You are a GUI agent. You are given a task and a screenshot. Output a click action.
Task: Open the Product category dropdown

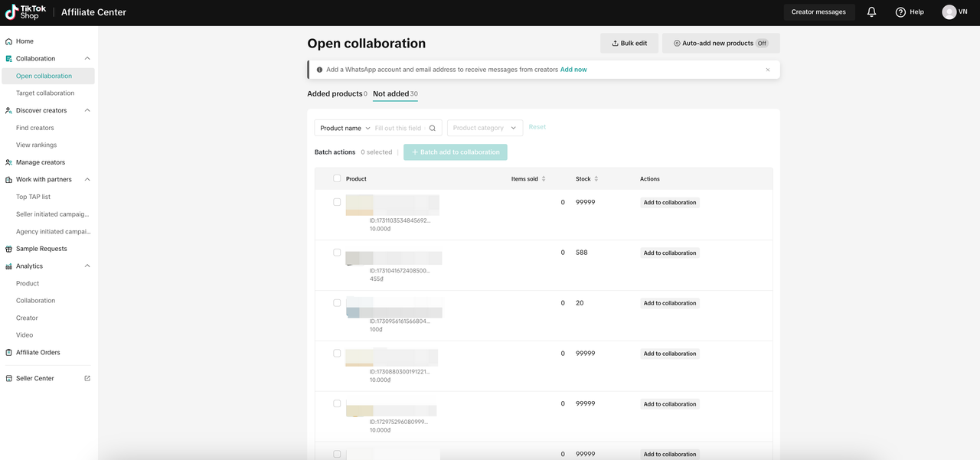485,129
